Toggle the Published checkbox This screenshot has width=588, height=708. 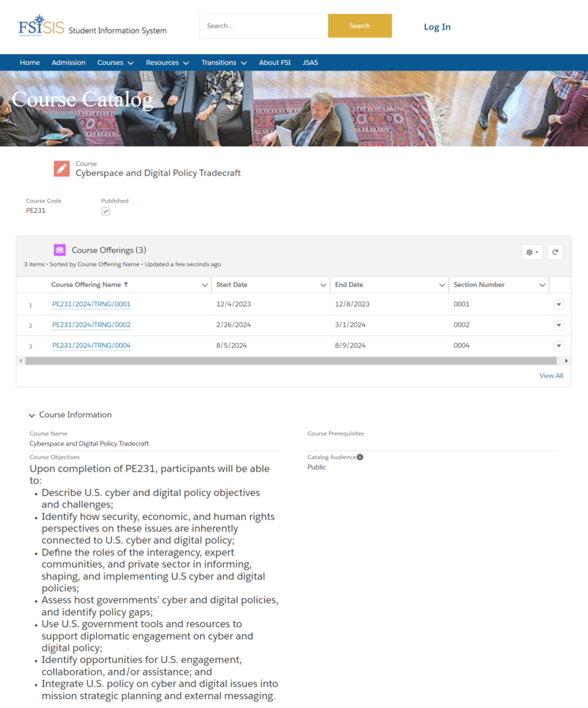pos(106,211)
